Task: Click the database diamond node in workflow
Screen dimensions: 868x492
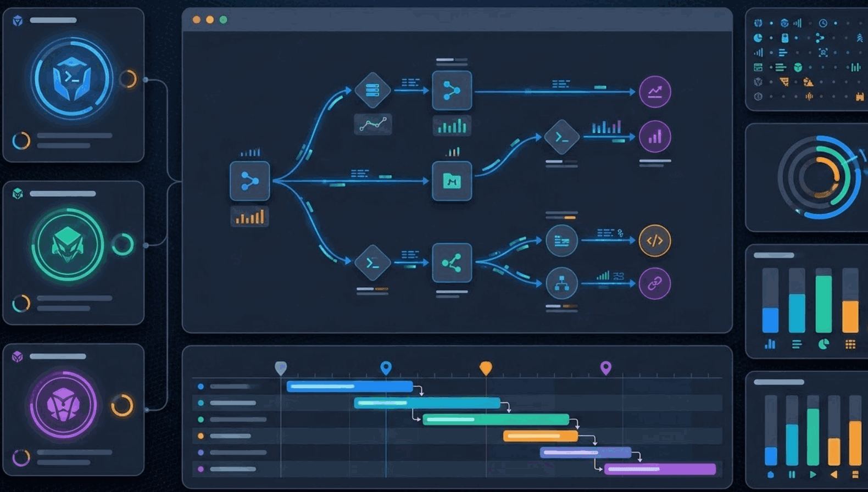Action: tap(372, 90)
